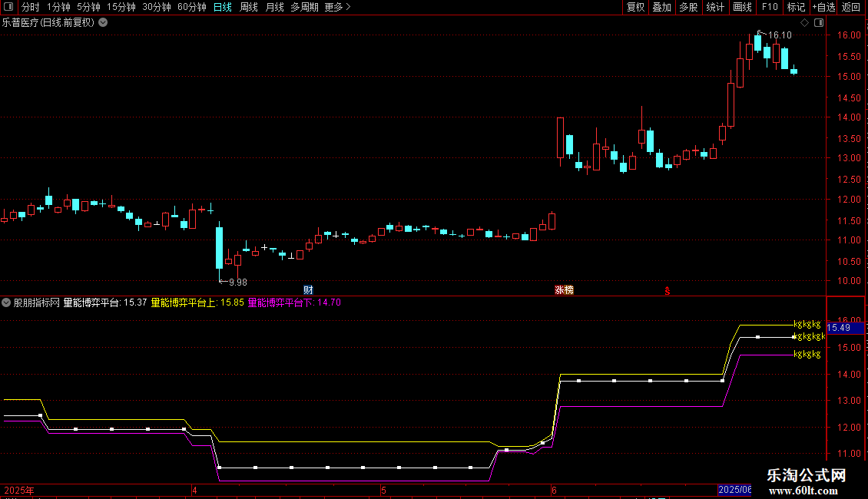Click the 标记 mark button
868x499 pixels.
pos(796,7)
